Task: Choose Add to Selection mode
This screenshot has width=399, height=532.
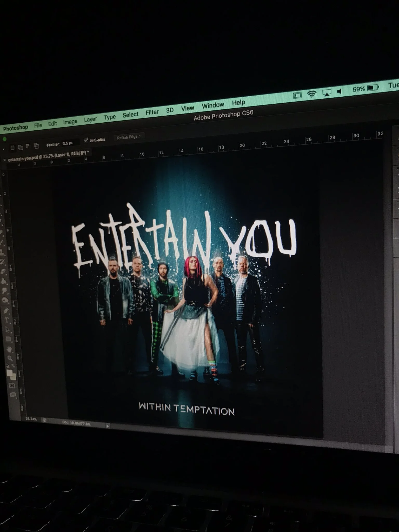Action: point(20,147)
